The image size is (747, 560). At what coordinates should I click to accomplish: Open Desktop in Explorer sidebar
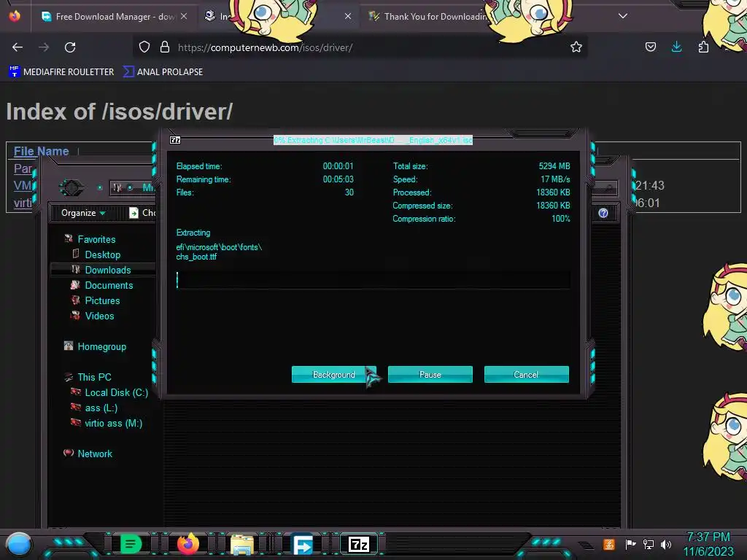(102, 254)
